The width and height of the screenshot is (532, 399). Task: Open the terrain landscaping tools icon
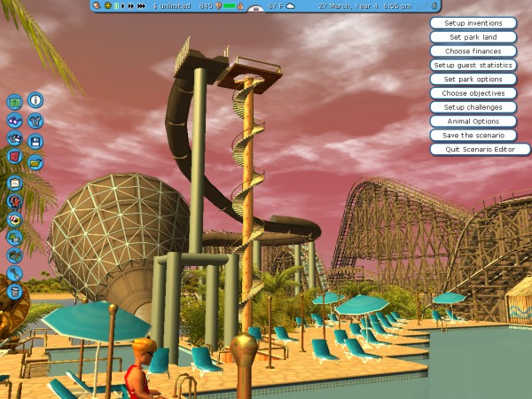pyautogui.click(x=14, y=255)
